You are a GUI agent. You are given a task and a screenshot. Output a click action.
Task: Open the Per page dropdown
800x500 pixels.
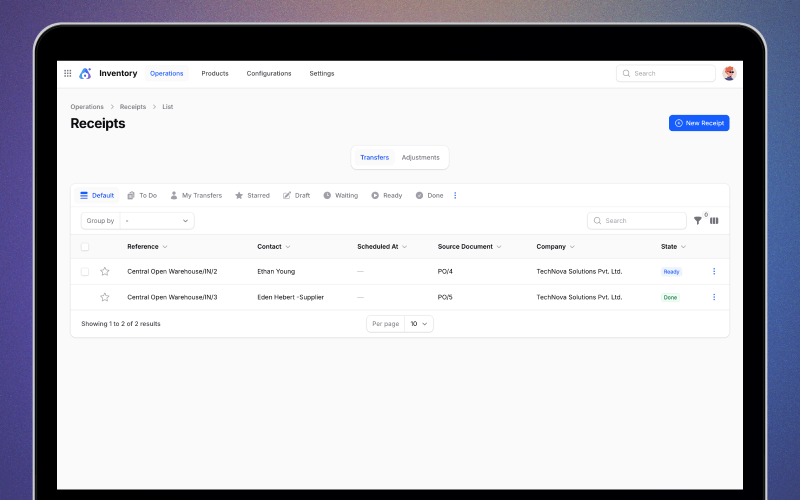coord(419,324)
